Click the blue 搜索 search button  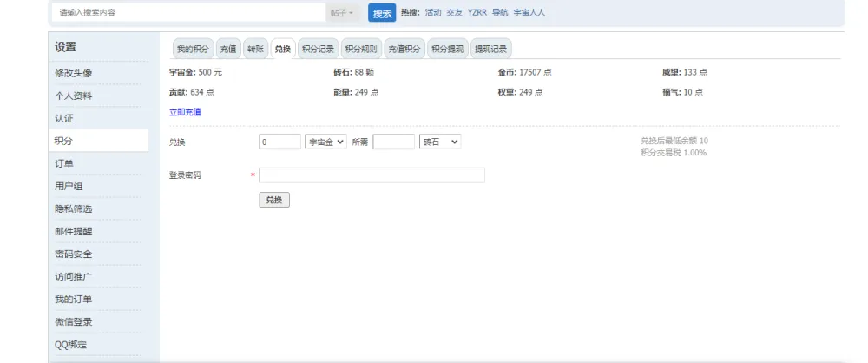[x=382, y=13]
